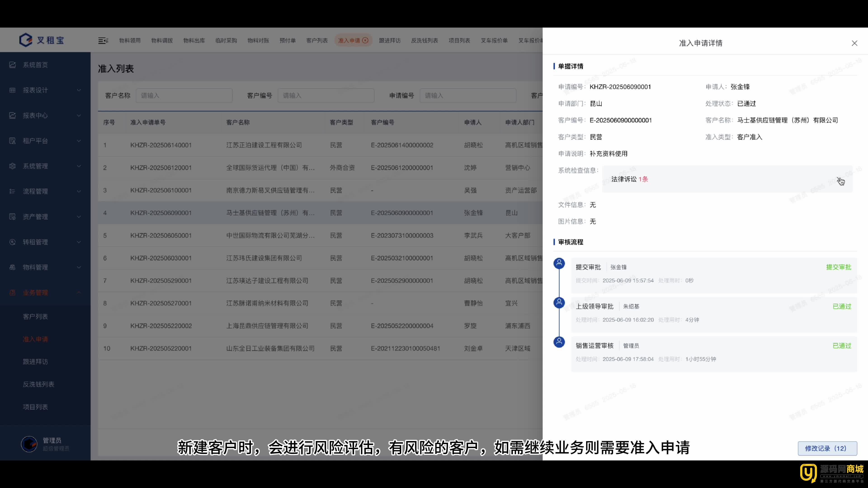868x488 pixels.
Task: Click the 客户名称 search input field
Action: point(184,96)
